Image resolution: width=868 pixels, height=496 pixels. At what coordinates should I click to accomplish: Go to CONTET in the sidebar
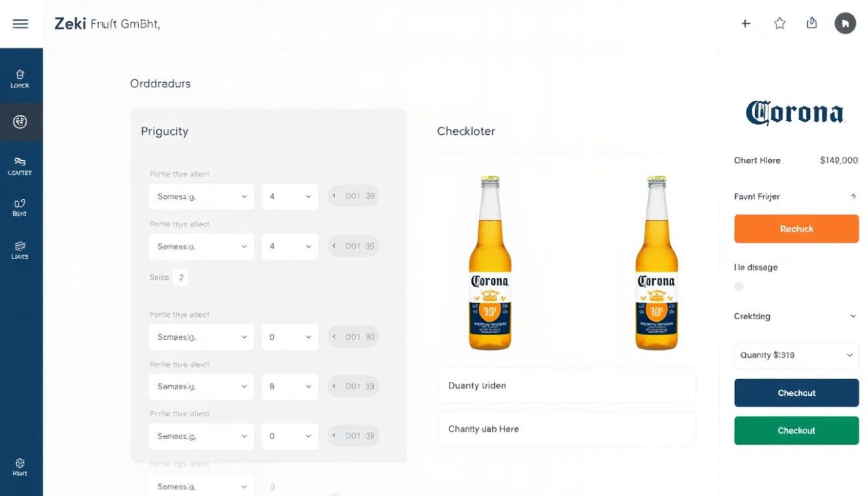[20, 166]
